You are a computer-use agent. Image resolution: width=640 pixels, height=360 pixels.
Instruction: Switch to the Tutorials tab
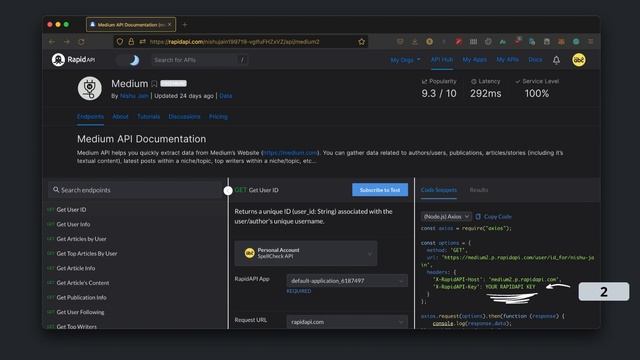pyautogui.click(x=149, y=117)
